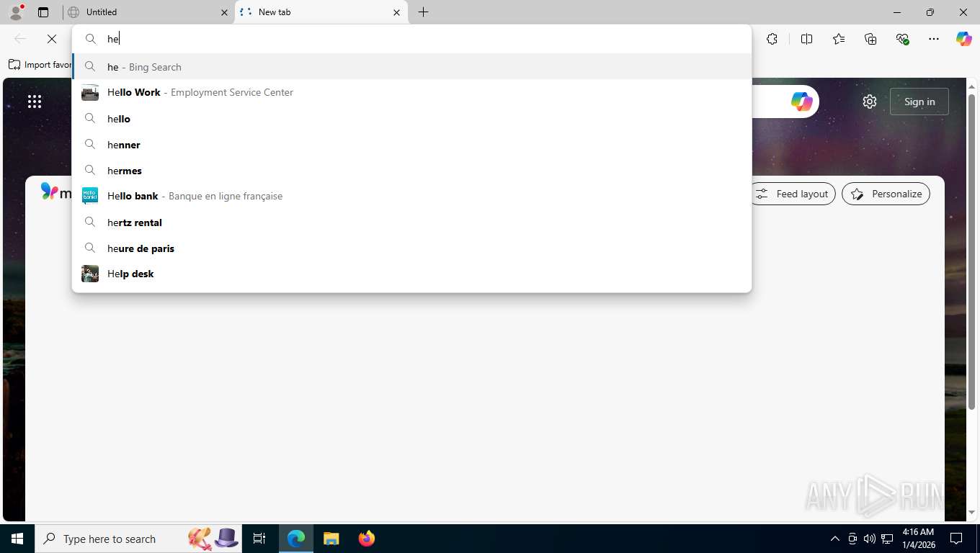The height and width of the screenshot is (553, 980).
Task: Open page settings gear icon
Action: click(x=870, y=102)
